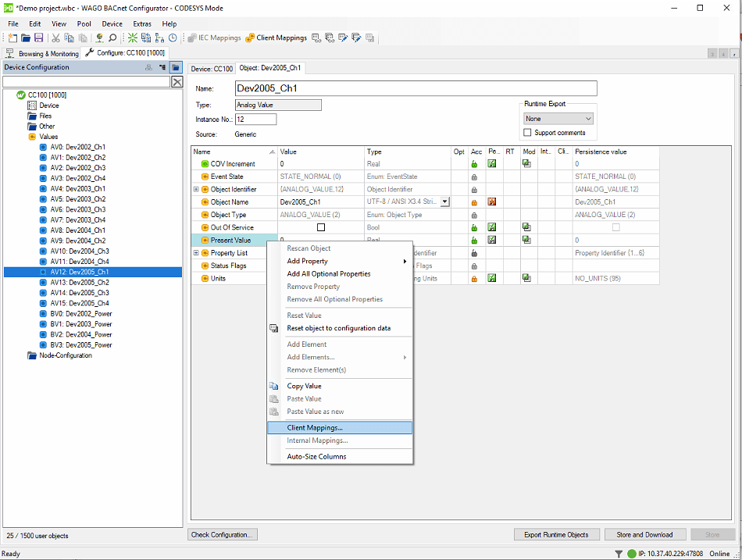Open the Device menu
742x560 pixels.
[x=112, y=23]
